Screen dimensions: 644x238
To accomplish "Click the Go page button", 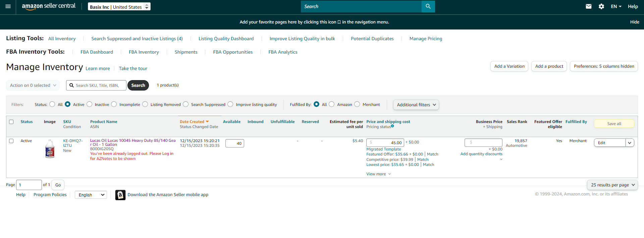I will (x=58, y=185).
